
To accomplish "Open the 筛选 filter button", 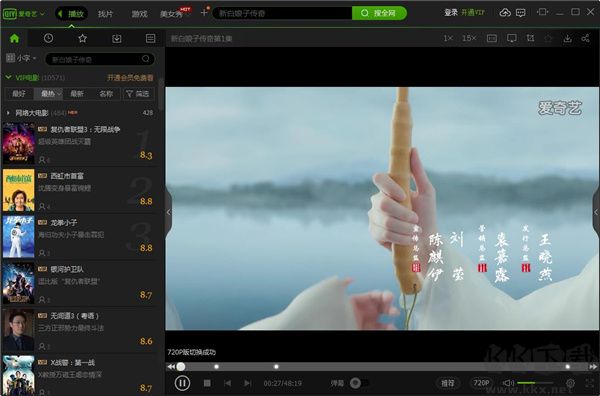I will click(x=138, y=94).
